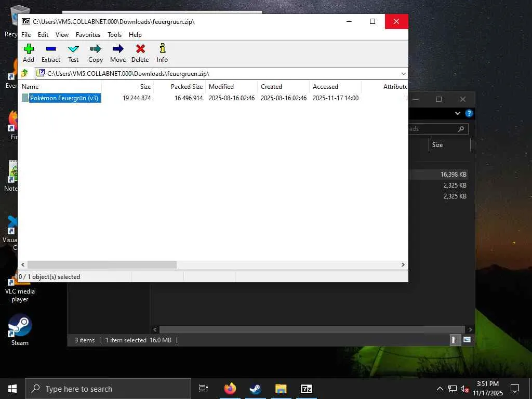Viewport: 532px width, 399px height.
Task: Open Task View from the taskbar
Action: (204, 389)
